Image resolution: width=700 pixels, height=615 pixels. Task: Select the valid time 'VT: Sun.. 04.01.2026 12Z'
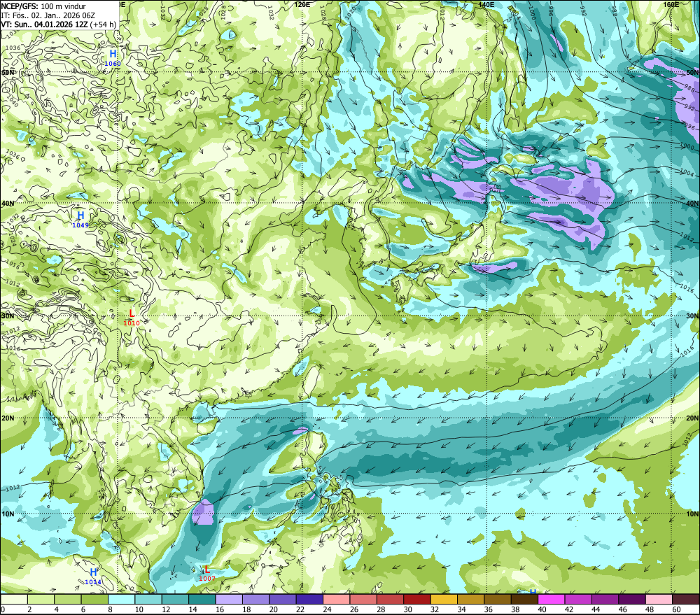pos(44,24)
